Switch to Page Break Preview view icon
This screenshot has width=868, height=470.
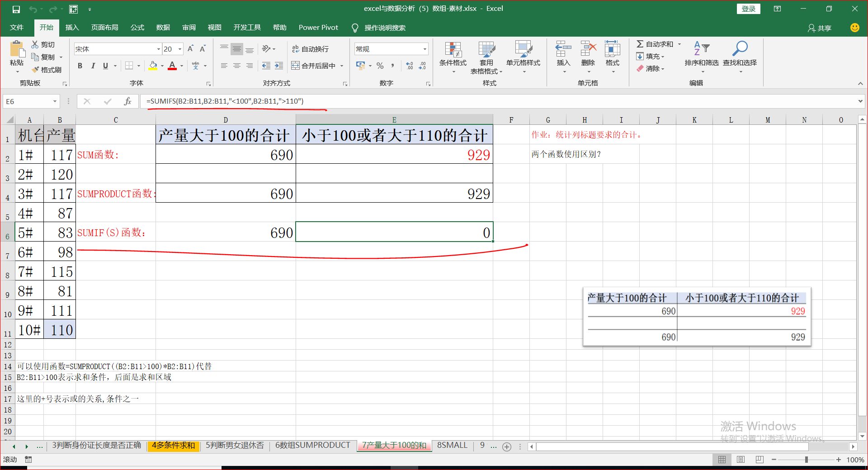pyautogui.click(x=759, y=460)
